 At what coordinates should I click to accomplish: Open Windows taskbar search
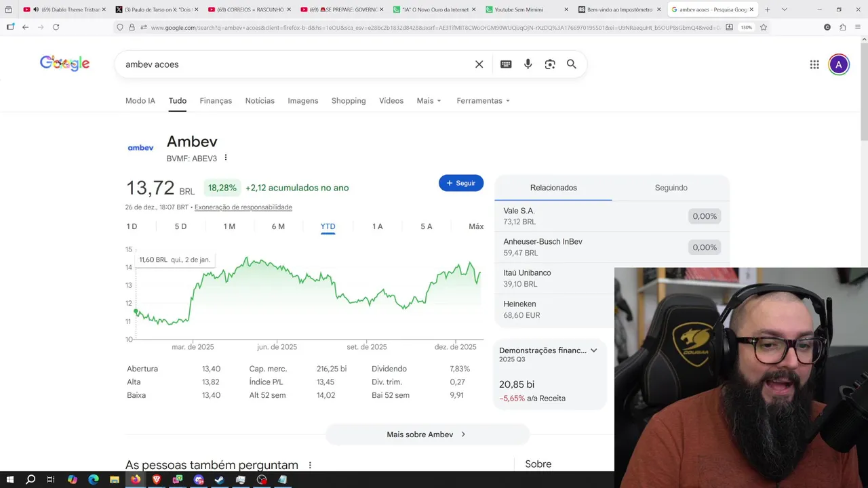click(x=31, y=479)
